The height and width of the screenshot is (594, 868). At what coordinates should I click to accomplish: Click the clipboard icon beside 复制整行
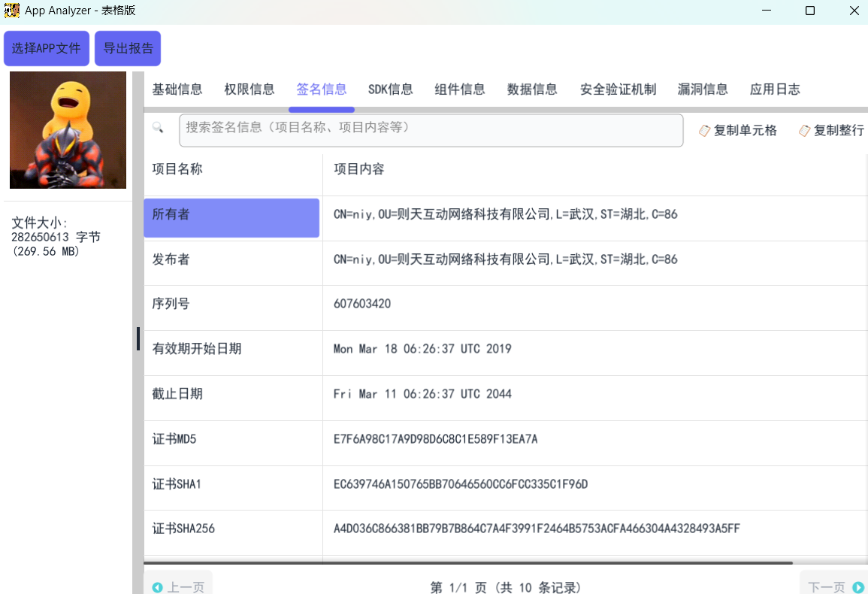804,130
